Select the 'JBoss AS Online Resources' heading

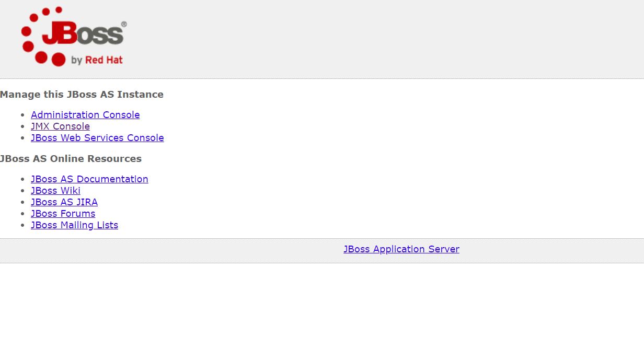pos(71,159)
